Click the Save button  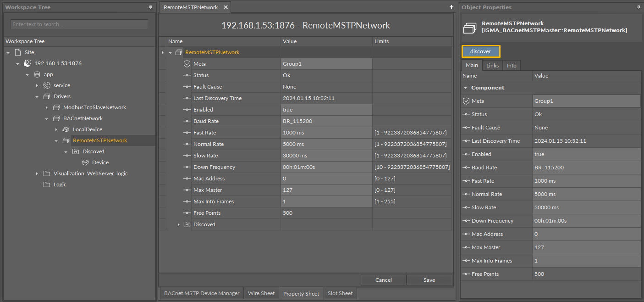coord(429,280)
